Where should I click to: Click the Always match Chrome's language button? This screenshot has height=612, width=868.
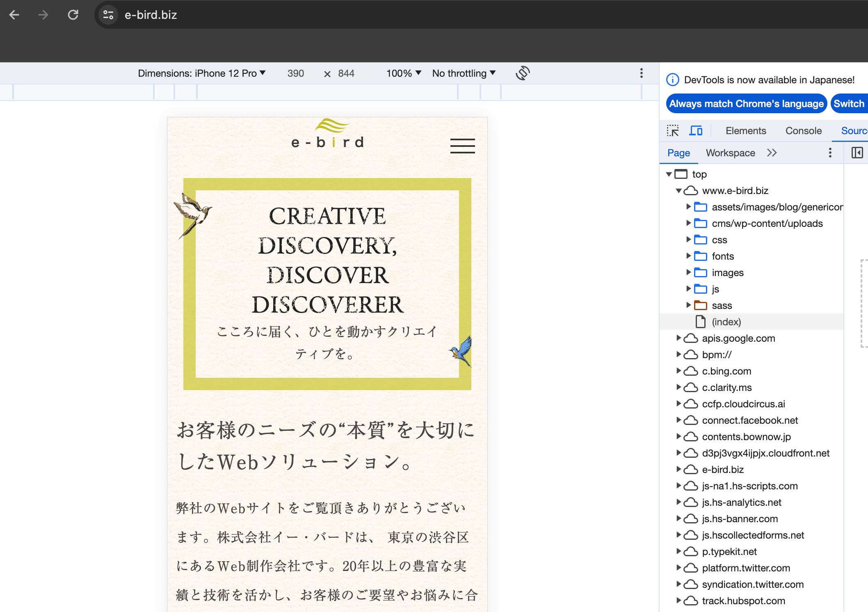(x=746, y=103)
